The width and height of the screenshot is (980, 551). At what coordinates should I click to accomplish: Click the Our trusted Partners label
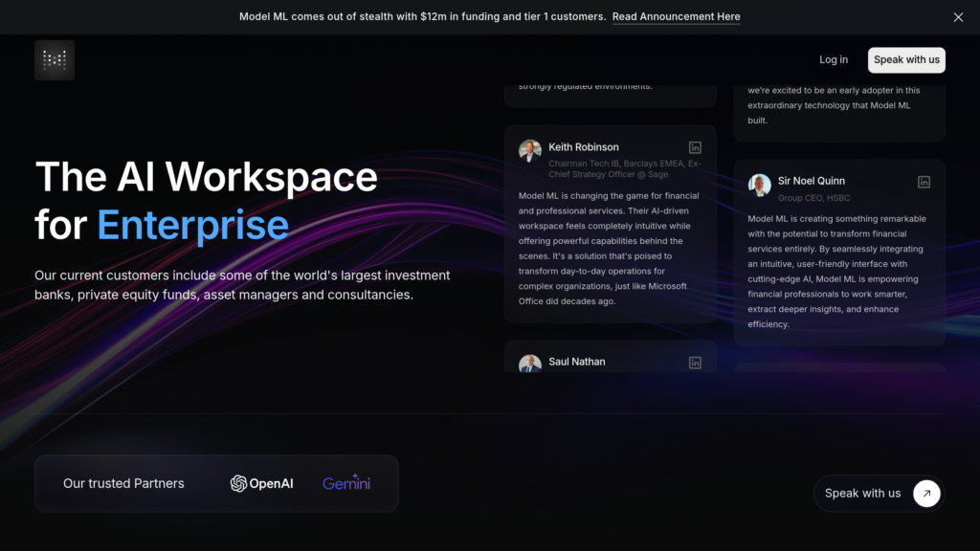(x=123, y=483)
